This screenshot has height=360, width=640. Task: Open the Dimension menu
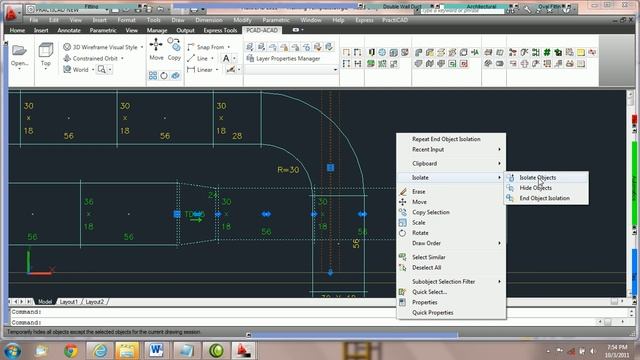(x=209, y=20)
